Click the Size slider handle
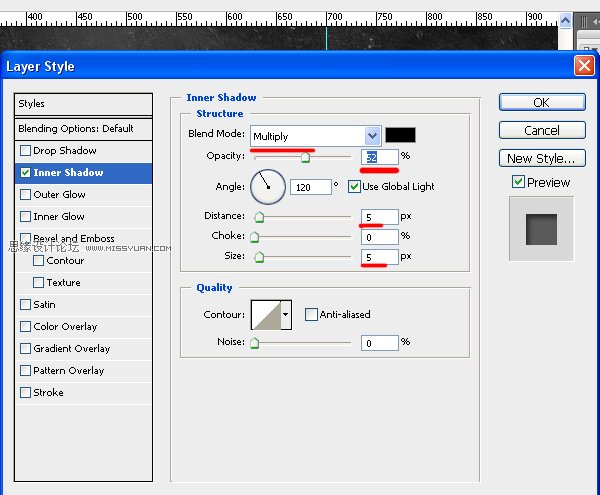The image size is (600, 495). coord(259,257)
